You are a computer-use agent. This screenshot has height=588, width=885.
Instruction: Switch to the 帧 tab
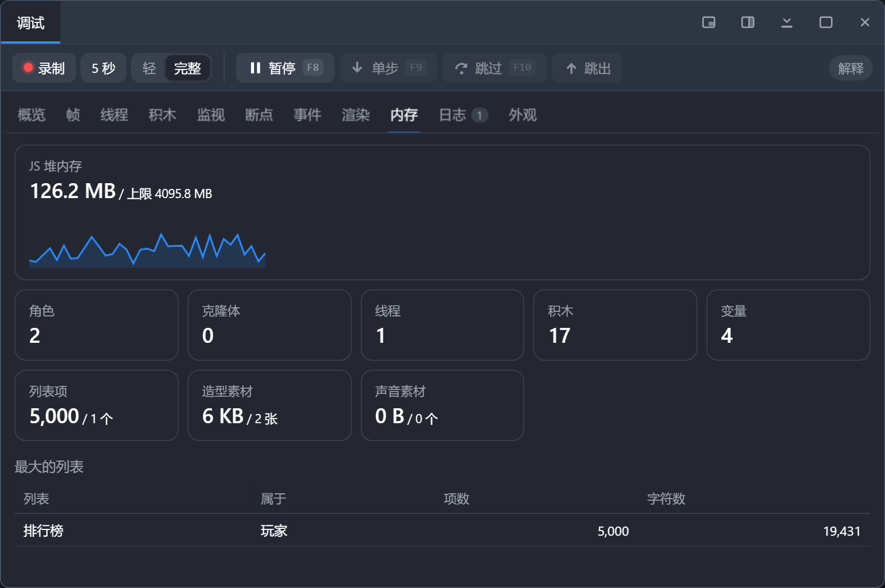click(x=73, y=115)
